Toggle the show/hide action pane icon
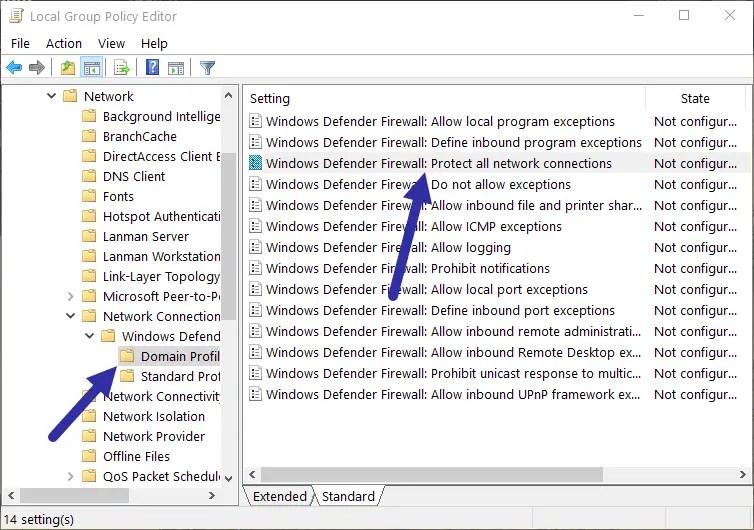 pyautogui.click(x=176, y=67)
